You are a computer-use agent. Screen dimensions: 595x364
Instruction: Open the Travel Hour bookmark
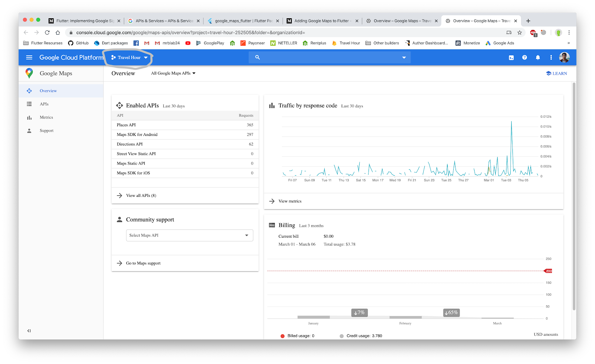(346, 43)
